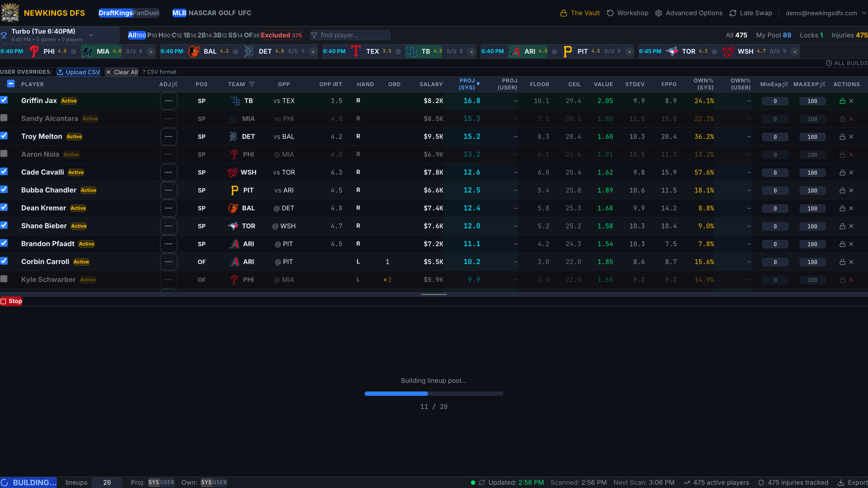868x488 pixels.
Task: Open Griffin Jax ADJ adjustment box
Action: (168, 101)
